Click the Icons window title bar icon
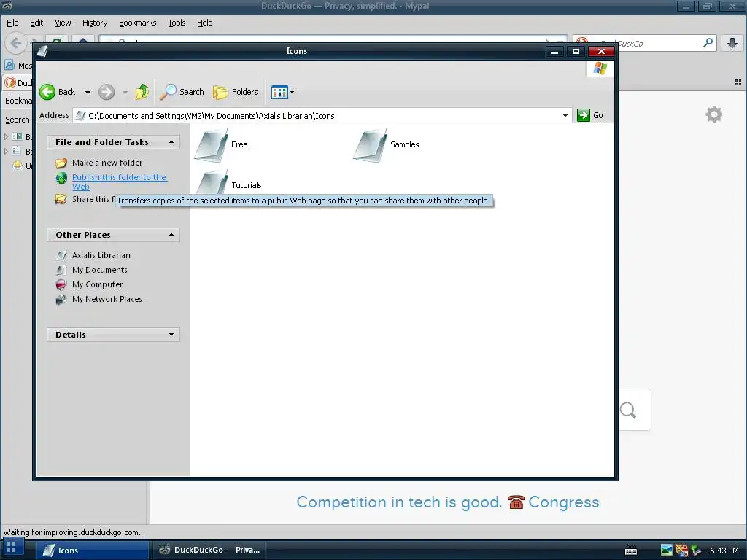 [42, 51]
